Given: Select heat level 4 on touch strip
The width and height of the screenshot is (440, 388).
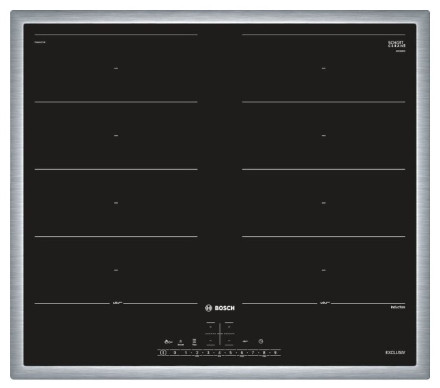Looking at the screenshot, I should click(219, 352).
